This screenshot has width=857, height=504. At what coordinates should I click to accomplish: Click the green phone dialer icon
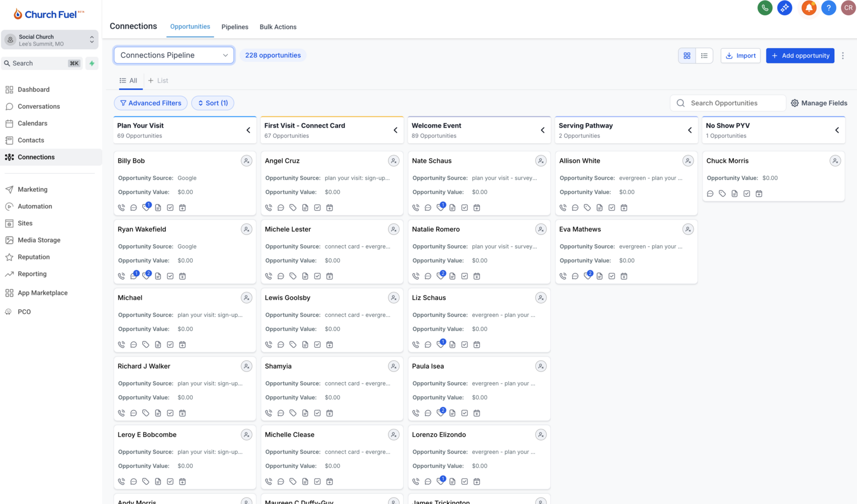(x=765, y=8)
